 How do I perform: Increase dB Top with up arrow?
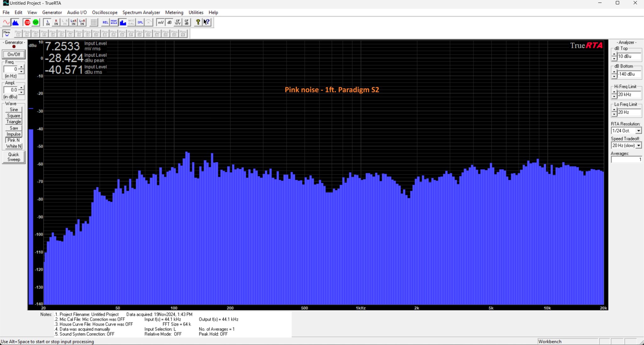(614, 54)
